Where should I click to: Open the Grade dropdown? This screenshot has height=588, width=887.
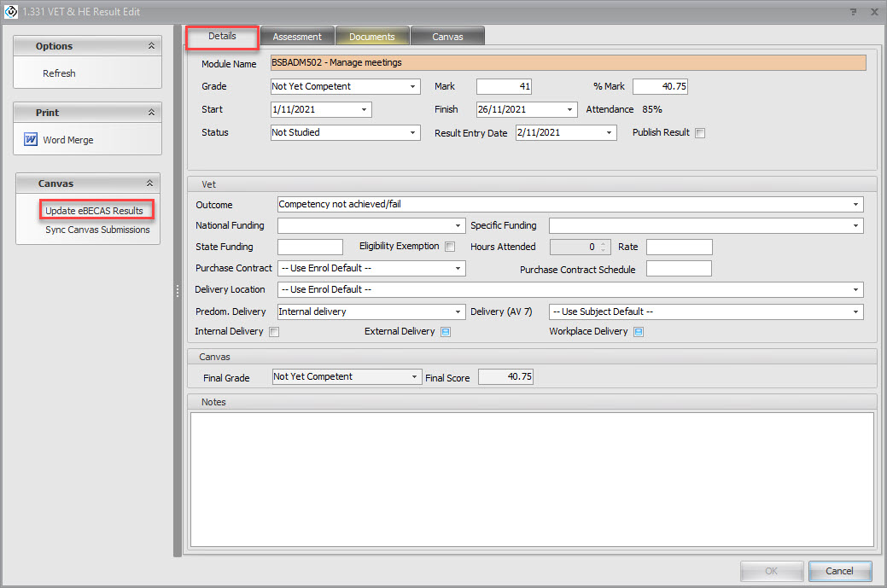(413, 87)
